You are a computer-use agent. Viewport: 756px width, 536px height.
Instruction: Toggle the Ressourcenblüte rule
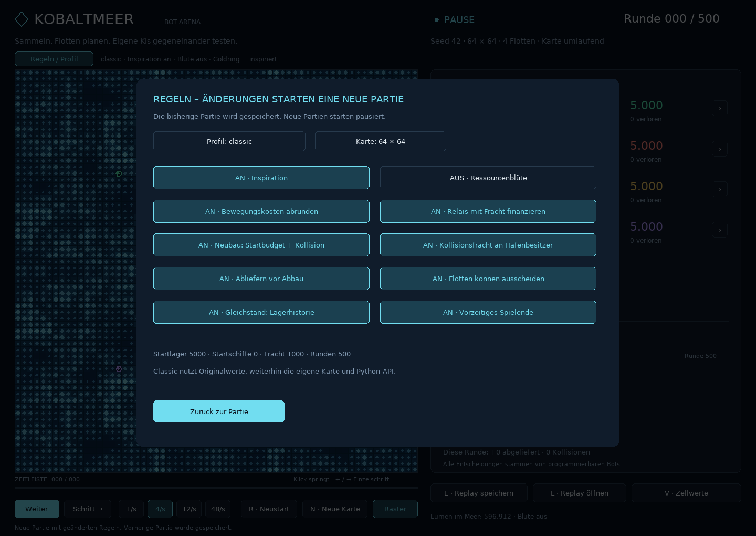488,178
